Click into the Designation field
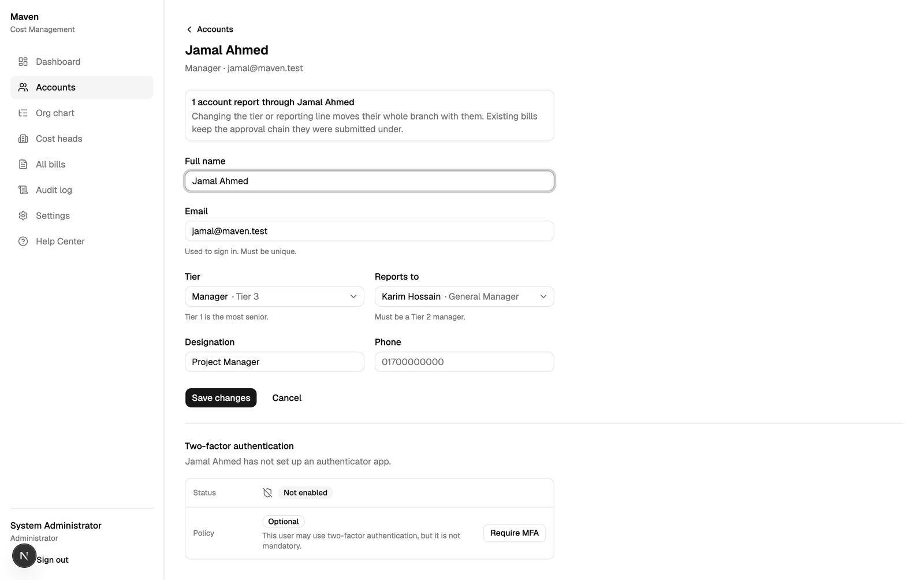Screen dimensions: 924x580 [x=274, y=362]
